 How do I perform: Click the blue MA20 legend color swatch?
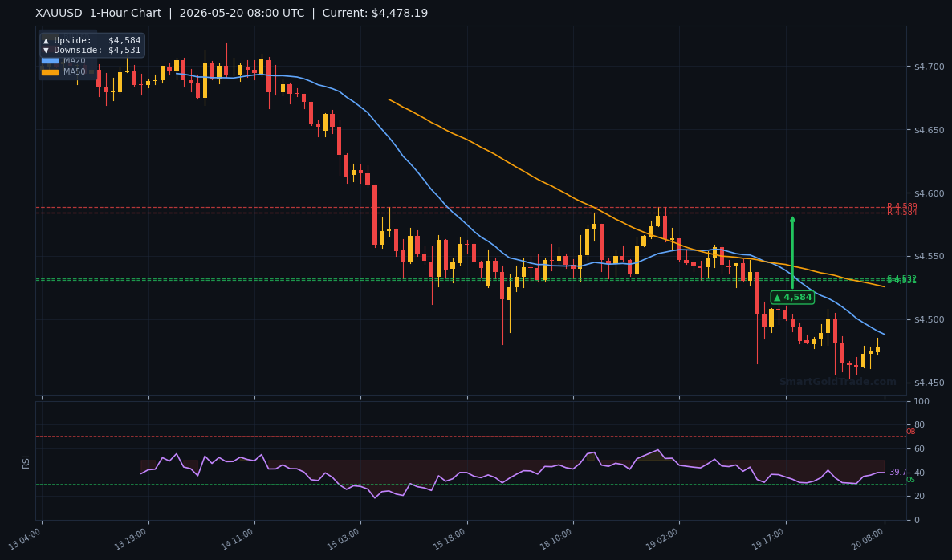[x=50, y=61]
